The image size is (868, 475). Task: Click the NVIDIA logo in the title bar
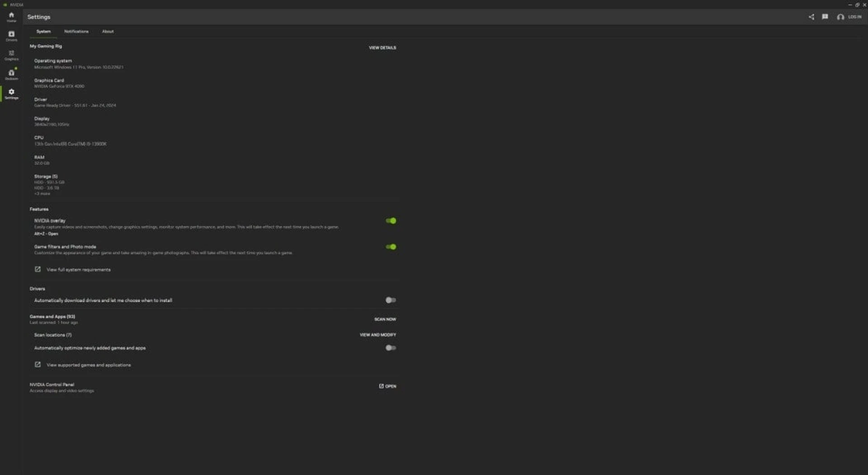[x=5, y=5]
